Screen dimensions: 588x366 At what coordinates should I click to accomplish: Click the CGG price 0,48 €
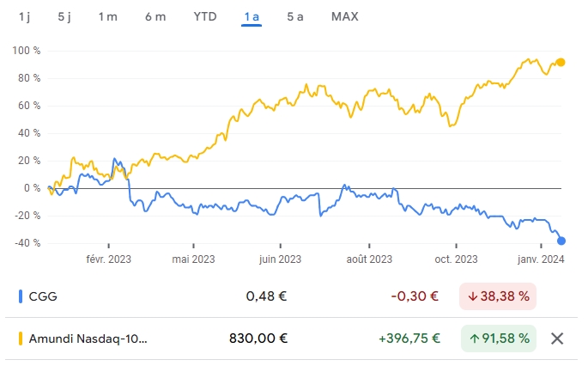pyautogui.click(x=266, y=297)
